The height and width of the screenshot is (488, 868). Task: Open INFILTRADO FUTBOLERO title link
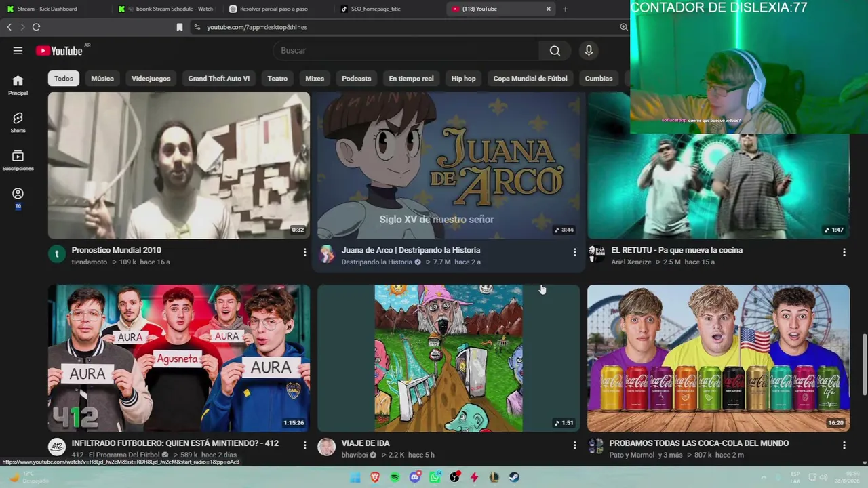click(x=175, y=443)
